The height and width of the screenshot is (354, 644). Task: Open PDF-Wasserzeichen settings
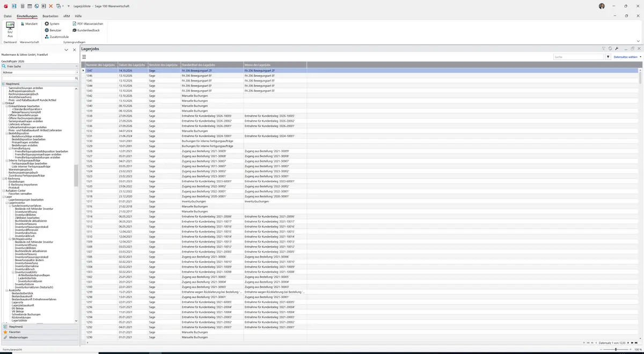[87, 24]
